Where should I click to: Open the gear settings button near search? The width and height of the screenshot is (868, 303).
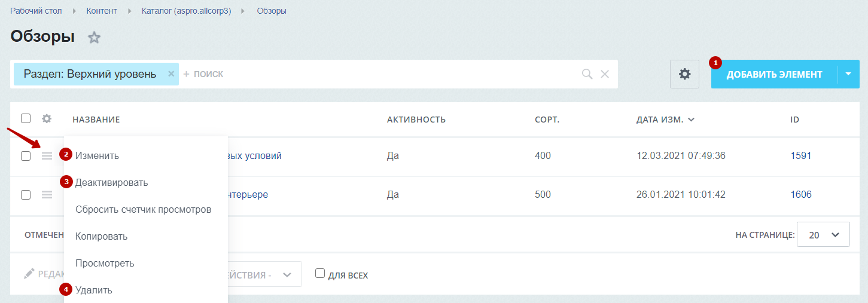pyautogui.click(x=684, y=74)
